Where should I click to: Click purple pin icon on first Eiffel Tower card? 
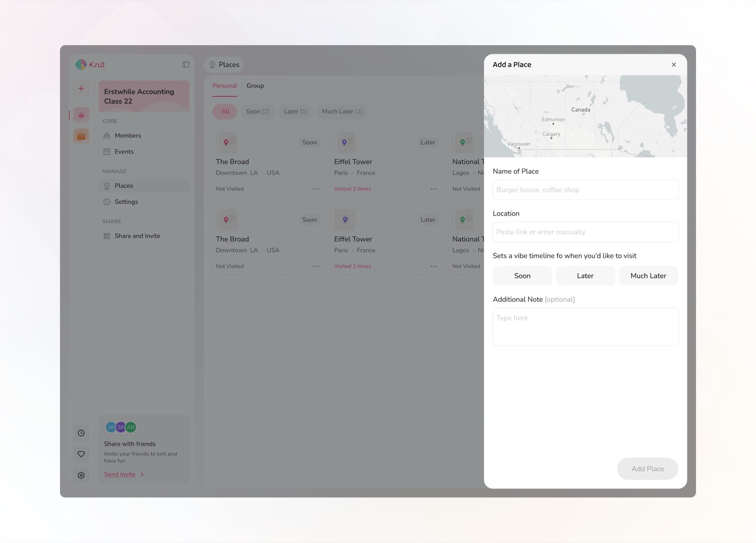(x=344, y=142)
